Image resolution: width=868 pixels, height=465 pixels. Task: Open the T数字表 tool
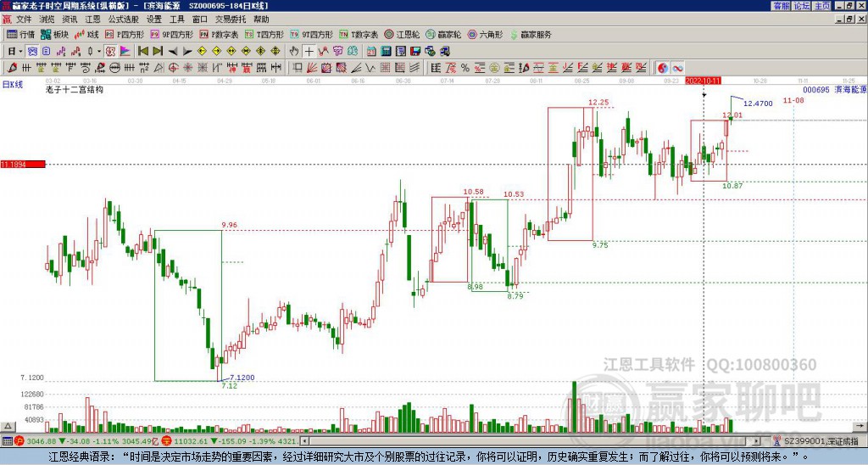(x=359, y=34)
